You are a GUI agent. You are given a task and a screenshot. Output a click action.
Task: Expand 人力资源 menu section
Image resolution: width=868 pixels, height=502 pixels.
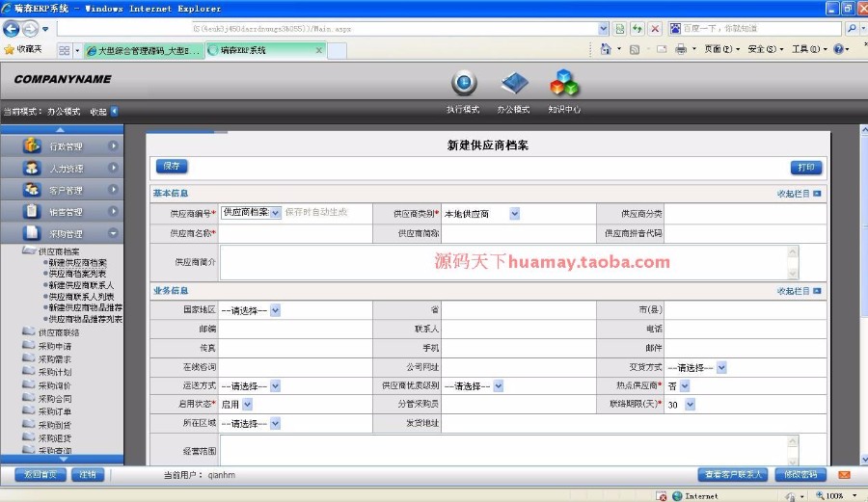click(62, 168)
